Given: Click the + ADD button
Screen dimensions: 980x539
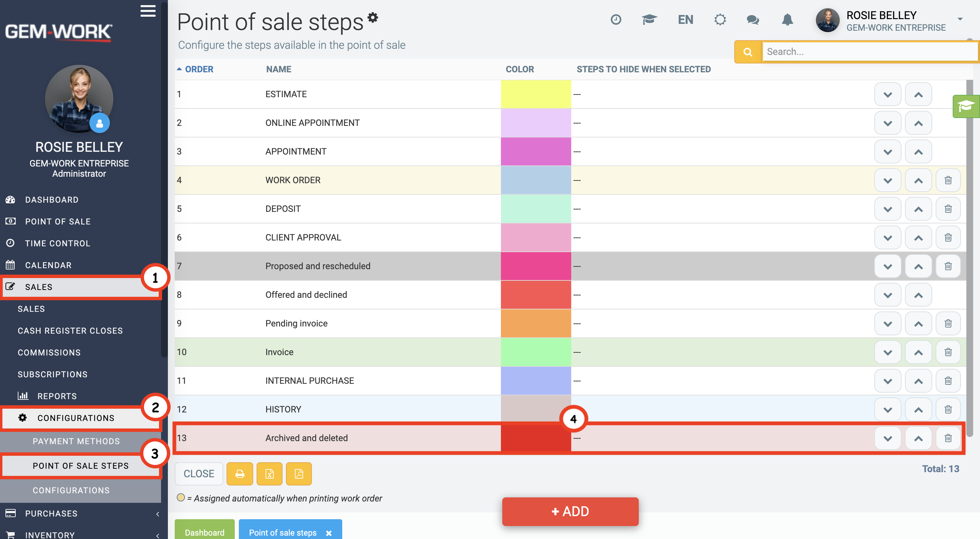Looking at the screenshot, I should click(x=570, y=511).
